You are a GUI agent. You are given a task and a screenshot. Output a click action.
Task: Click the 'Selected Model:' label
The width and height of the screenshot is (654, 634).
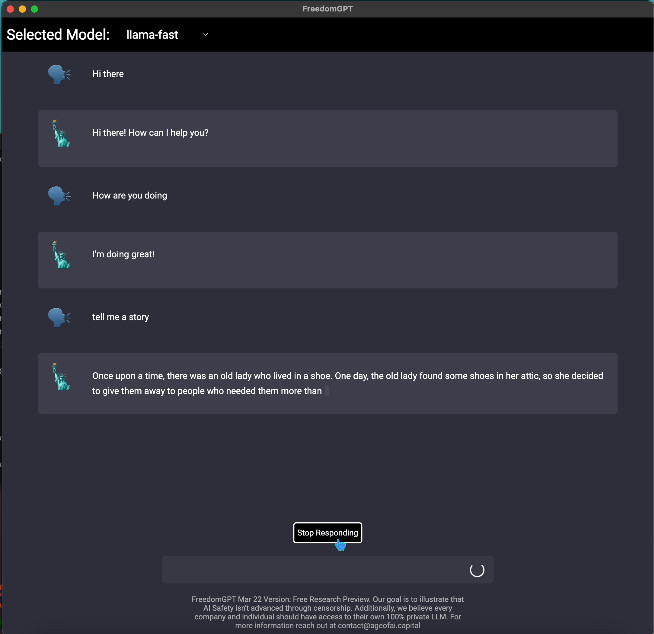58,35
